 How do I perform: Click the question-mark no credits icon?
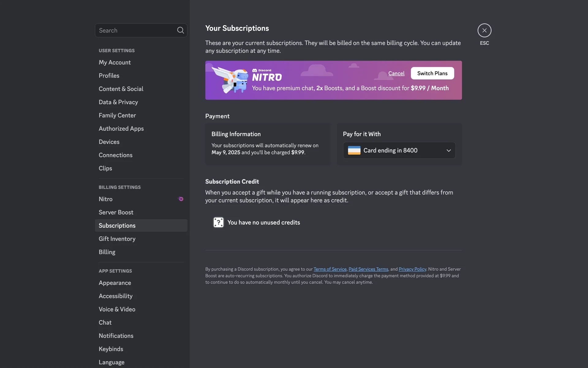[218, 222]
